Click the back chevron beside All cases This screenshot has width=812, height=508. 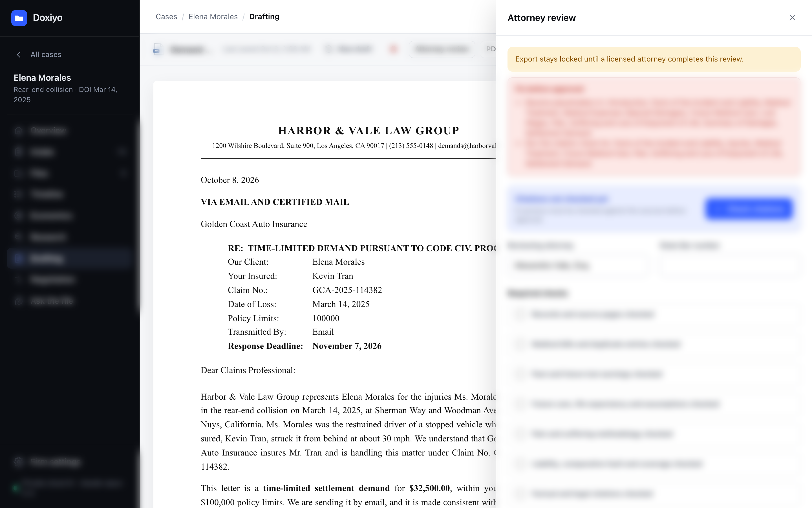pyautogui.click(x=19, y=54)
